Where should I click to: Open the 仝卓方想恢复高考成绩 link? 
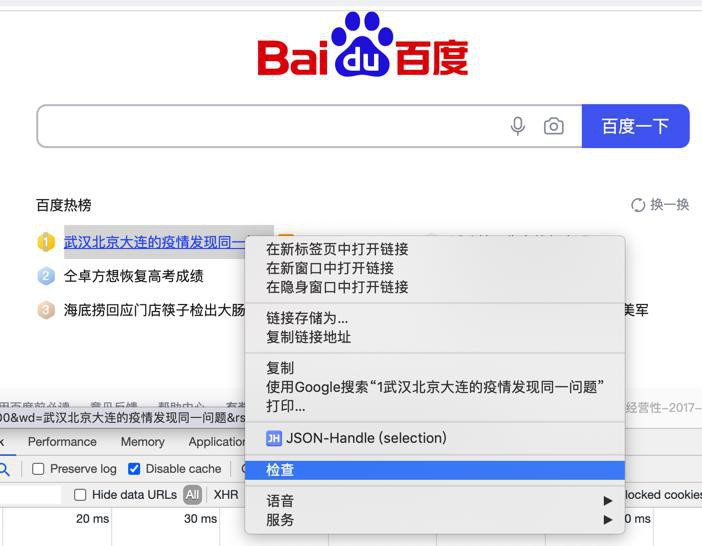133,276
